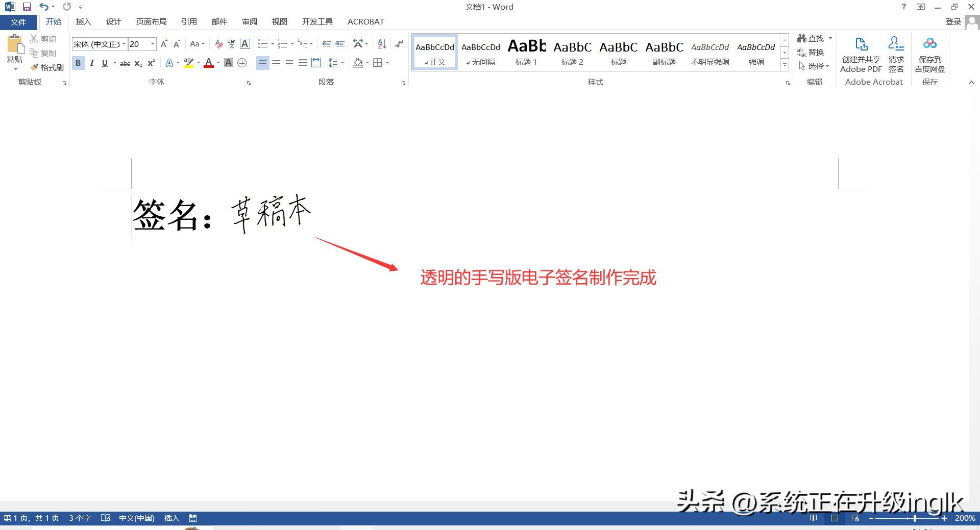This screenshot has height=530, width=980.
Task: Shrink font size icon
Action: pos(177,44)
